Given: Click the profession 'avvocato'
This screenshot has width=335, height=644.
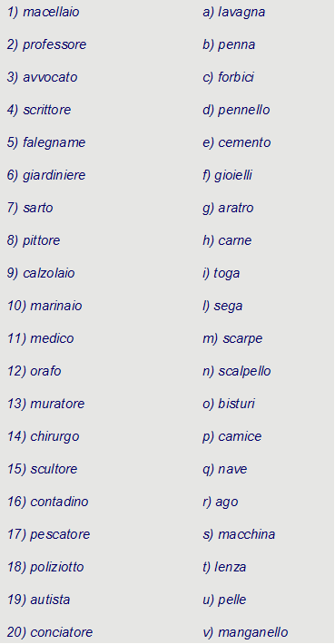Looking at the screenshot, I should coord(50,77).
